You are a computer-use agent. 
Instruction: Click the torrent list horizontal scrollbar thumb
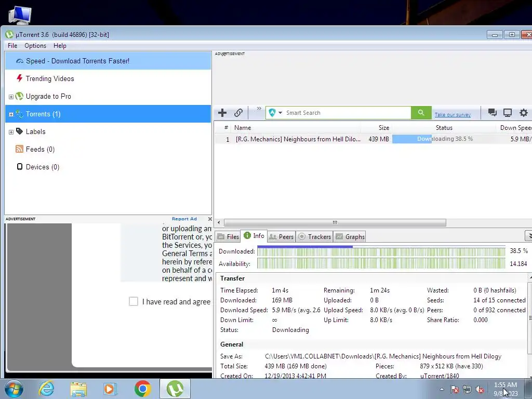tap(335, 222)
